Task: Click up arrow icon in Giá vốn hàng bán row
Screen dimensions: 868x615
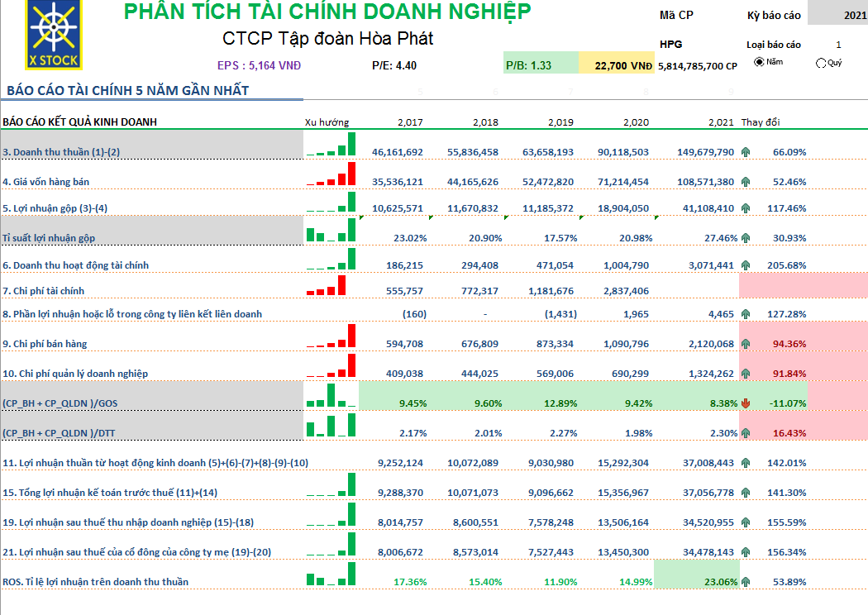Action: [x=746, y=182]
